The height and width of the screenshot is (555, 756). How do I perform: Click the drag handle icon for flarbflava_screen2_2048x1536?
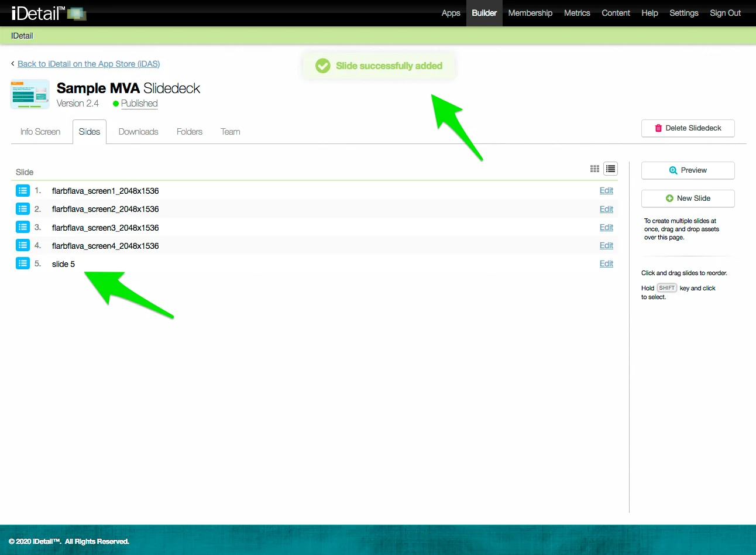point(23,208)
